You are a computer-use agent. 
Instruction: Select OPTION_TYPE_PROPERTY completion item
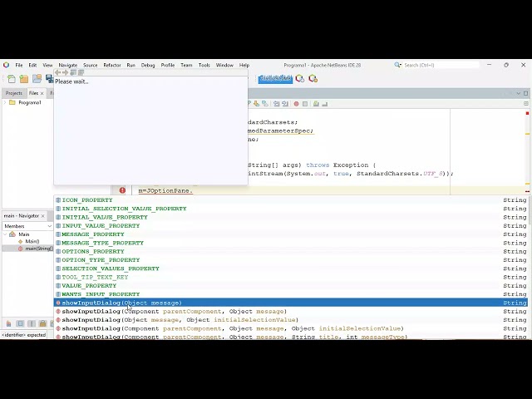click(291, 260)
